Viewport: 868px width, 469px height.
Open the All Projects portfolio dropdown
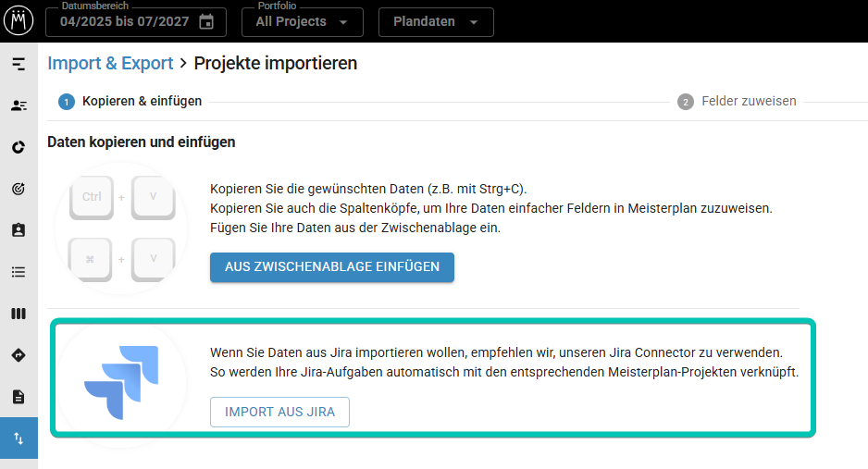303,22
